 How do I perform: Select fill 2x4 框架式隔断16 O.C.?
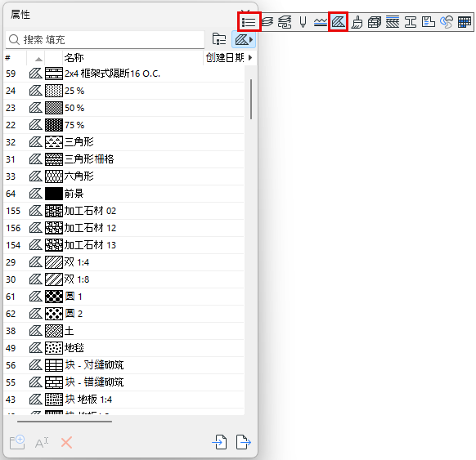click(123, 74)
